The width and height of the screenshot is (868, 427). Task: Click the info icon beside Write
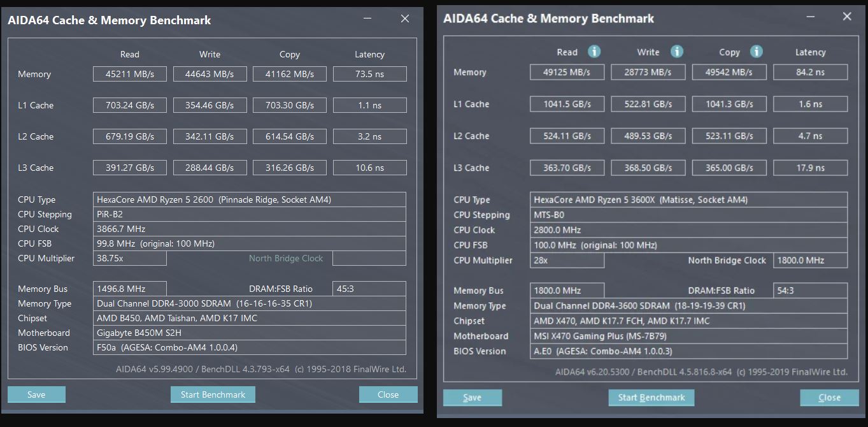click(677, 52)
